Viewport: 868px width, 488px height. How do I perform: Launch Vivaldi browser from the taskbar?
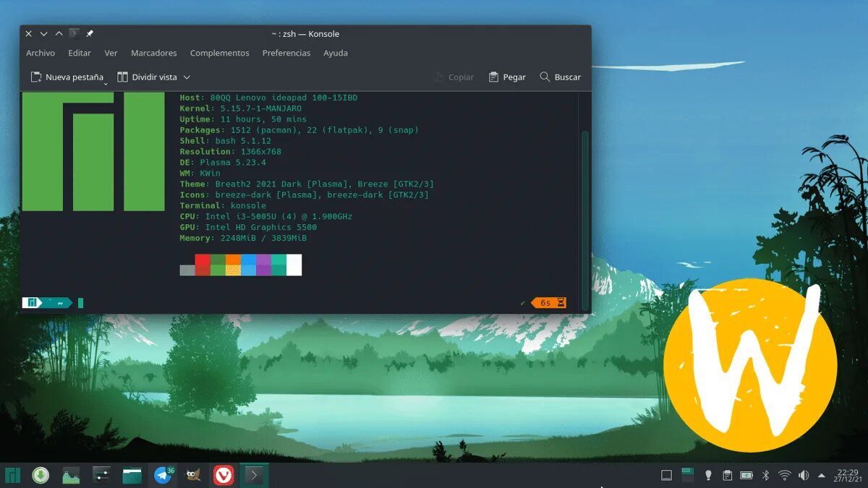point(224,475)
